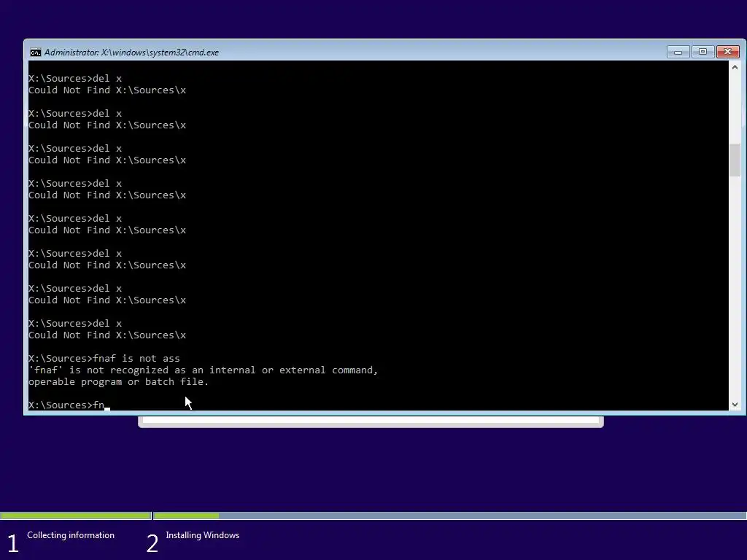Close the Administrator cmd.exe window
747x560 pixels.
727,52
